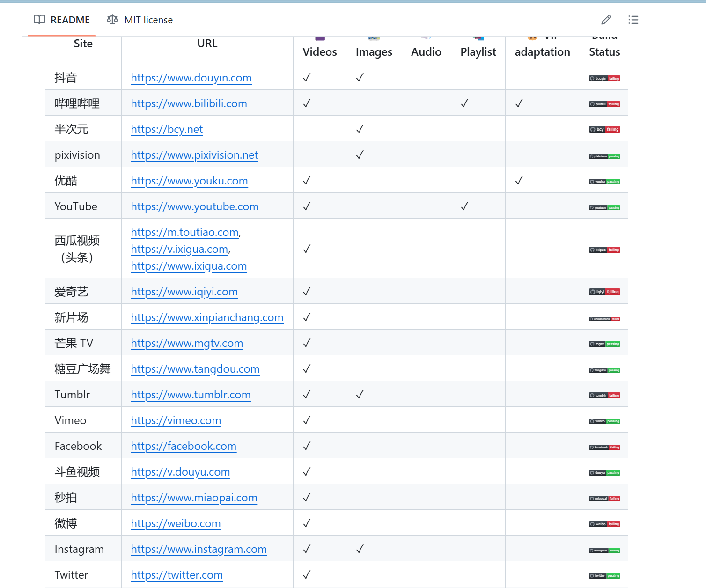Open the https://www.youku.com link
706x588 pixels.
[x=189, y=181]
